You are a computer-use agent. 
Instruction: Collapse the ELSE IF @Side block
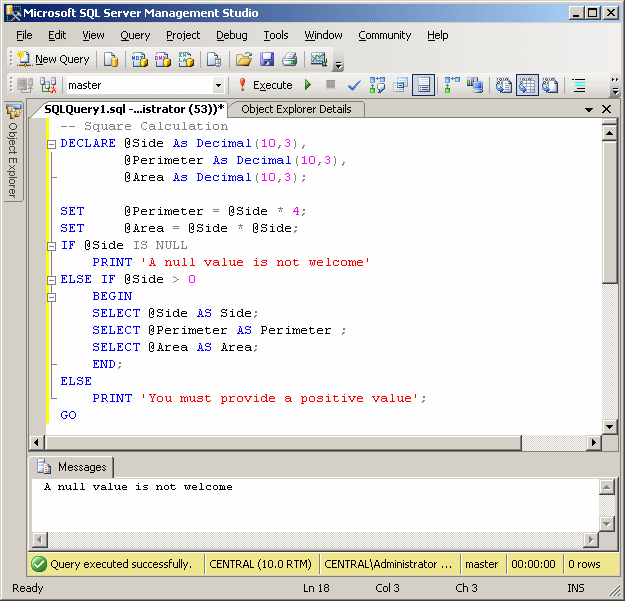tap(51, 280)
